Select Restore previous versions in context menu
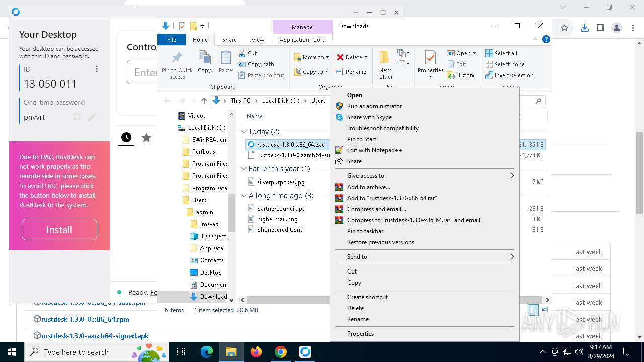The height and width of the screenshot is (362, 644). tap(424, 242)
